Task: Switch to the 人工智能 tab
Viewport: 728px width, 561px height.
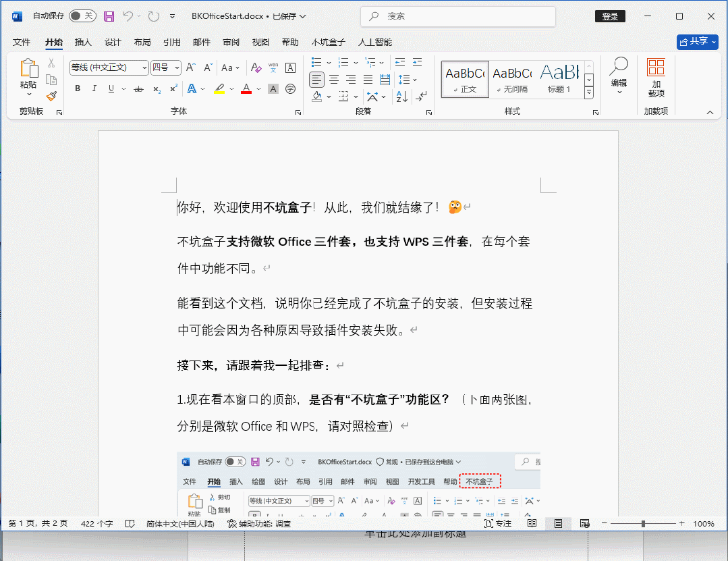Action: tap(375, 43)
